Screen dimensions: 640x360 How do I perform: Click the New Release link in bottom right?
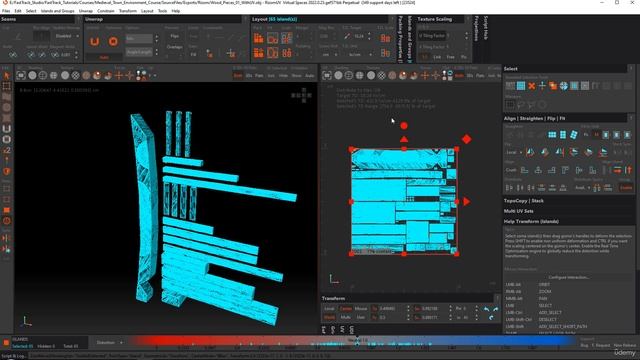[624, 345]
